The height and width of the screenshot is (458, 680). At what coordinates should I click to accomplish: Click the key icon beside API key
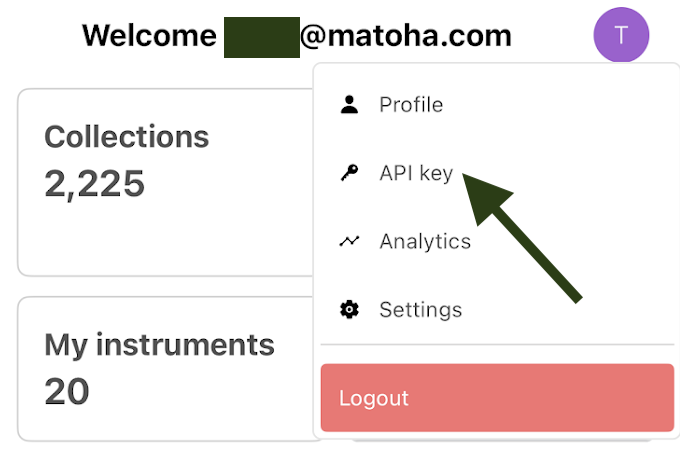tap(349, 173)
